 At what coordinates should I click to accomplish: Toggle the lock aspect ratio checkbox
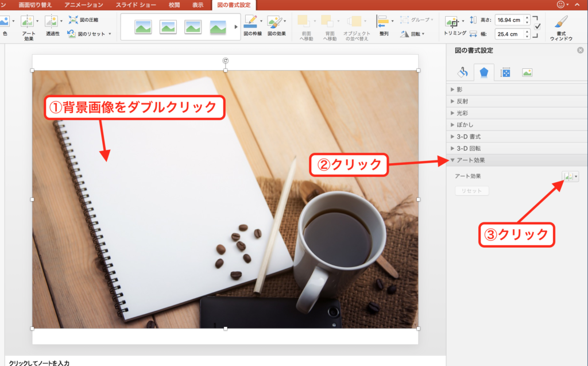click(x=537, y=27)
